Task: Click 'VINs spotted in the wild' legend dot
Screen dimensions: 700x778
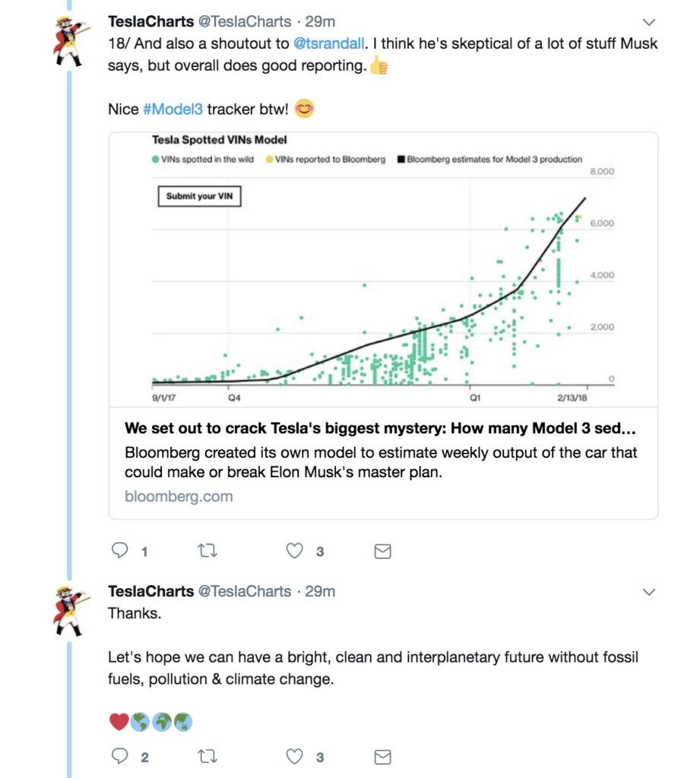Action: (155, 160)
